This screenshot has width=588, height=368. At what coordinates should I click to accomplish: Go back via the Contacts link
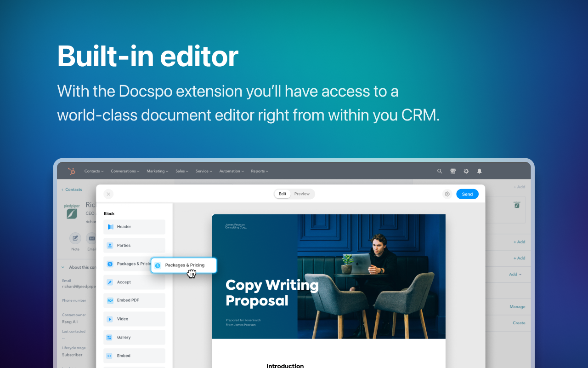coord(72,190)
